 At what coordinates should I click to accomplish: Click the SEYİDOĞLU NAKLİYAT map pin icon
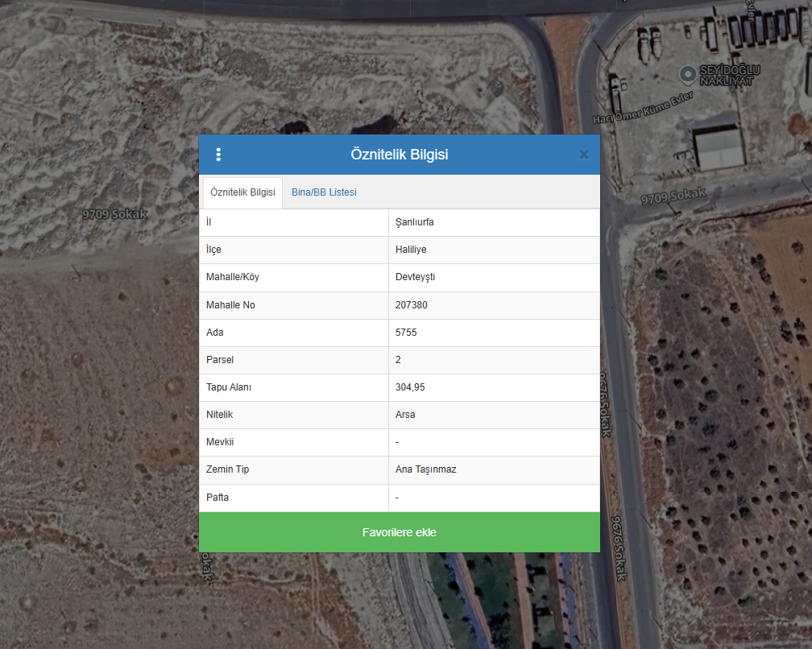click(687, 74)
